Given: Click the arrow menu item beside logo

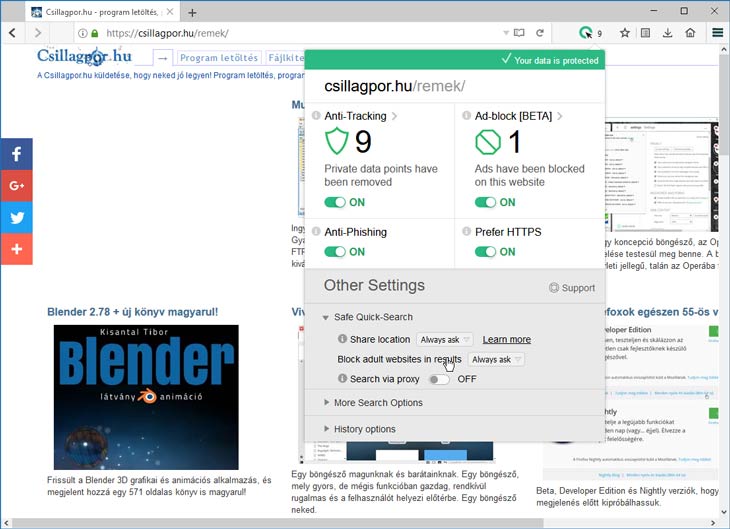Looking at the screenshot, I should coord(162,58).
